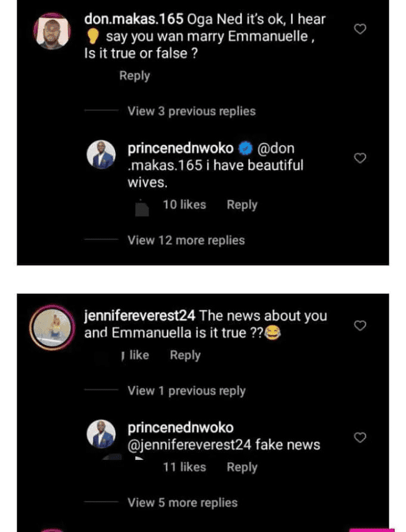Image resolution: width=406 pixels, height=532 pixels.
Task: Expand 'View 12 more replies'
Action: (186, 241)
